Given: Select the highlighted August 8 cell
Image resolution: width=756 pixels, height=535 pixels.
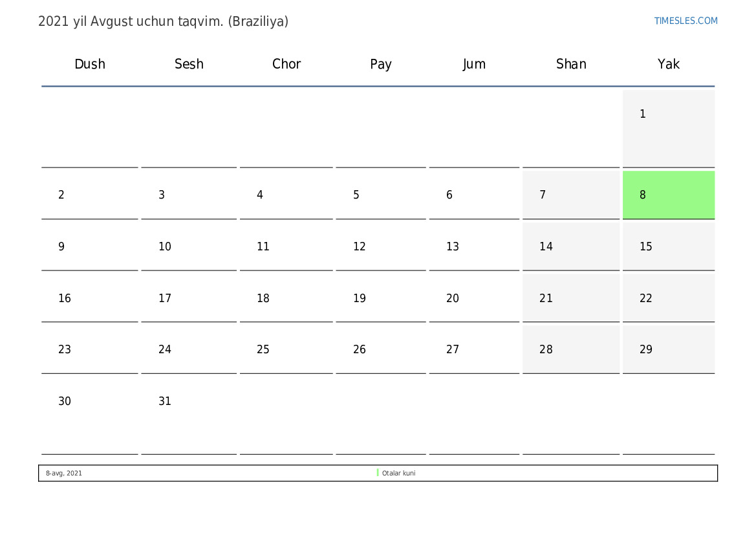Looking at the screenshot, I should [x=668, y=195].
